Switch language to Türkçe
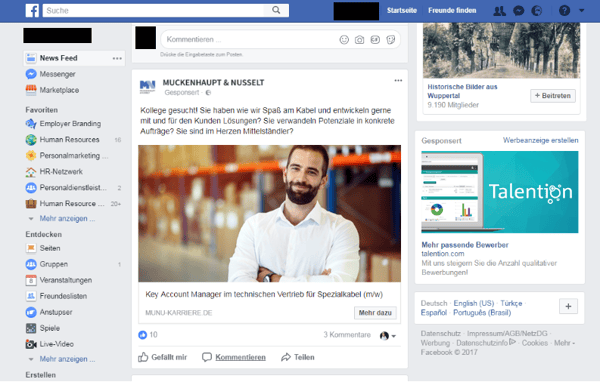This screenshot has height=382, width=600. [x=511, y=304]
